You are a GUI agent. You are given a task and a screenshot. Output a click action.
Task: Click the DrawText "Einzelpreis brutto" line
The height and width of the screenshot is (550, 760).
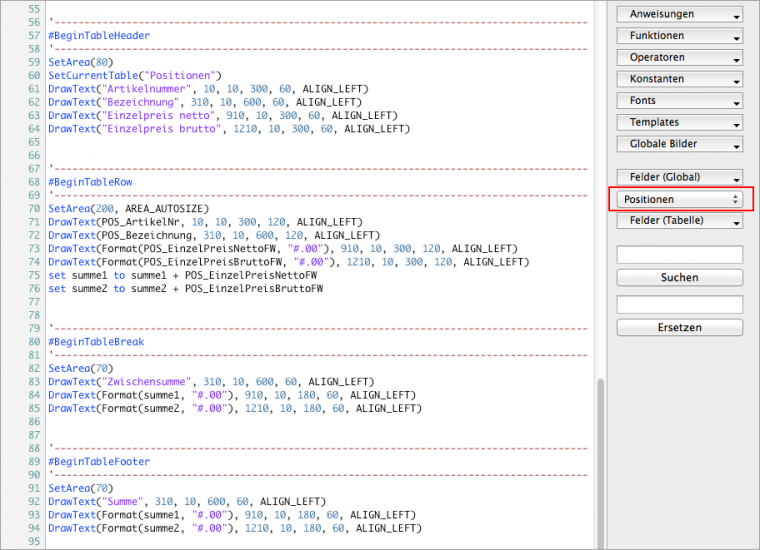(229, 129)
